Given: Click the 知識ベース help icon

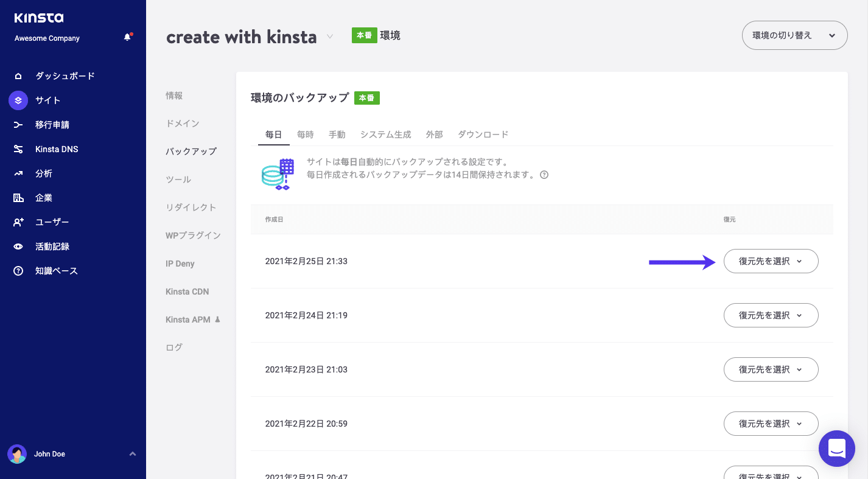Looking at the screenshot, I should click(18, 270).
